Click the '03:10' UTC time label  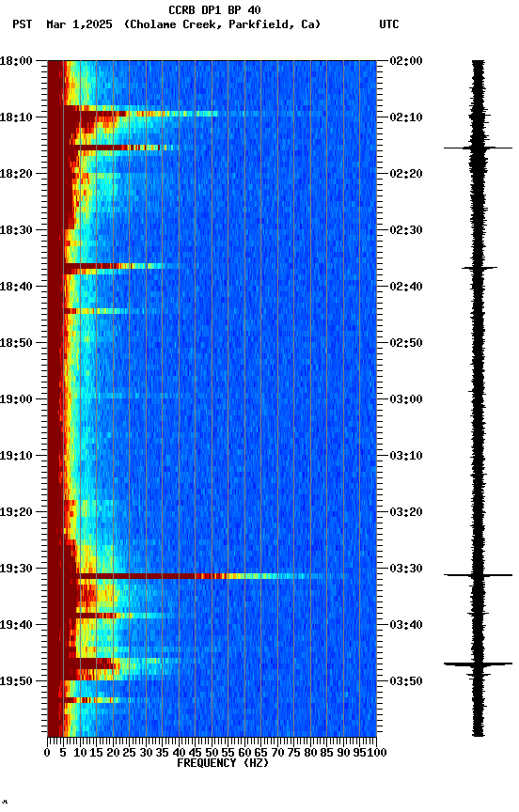(x=406, y=456)
